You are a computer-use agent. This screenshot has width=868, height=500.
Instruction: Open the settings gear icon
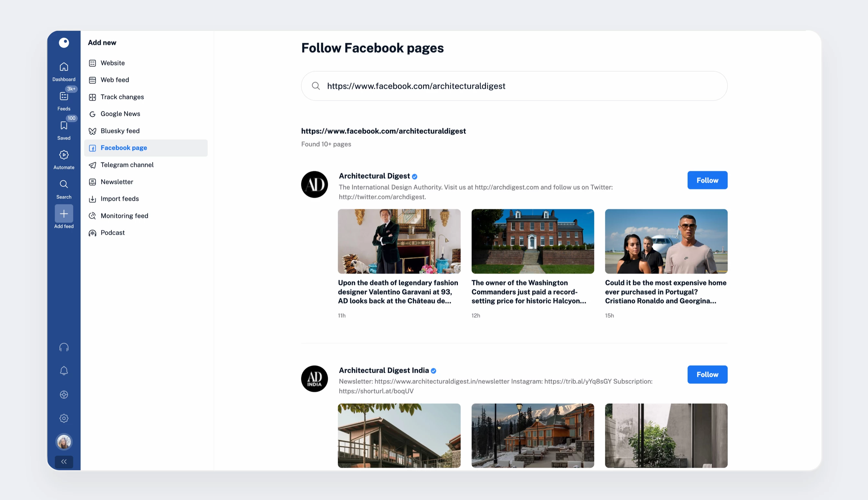click(x=64, y=418)
